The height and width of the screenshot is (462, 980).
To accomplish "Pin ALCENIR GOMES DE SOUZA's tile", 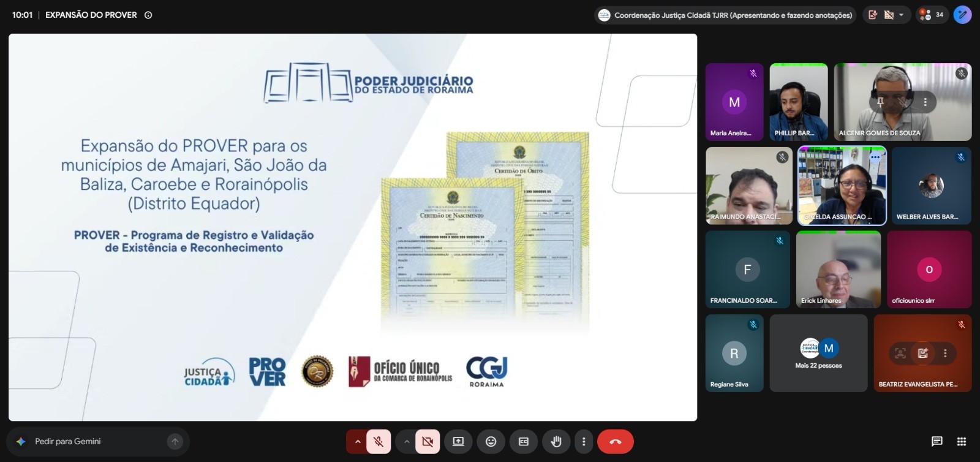I will [x=880, y=102].
